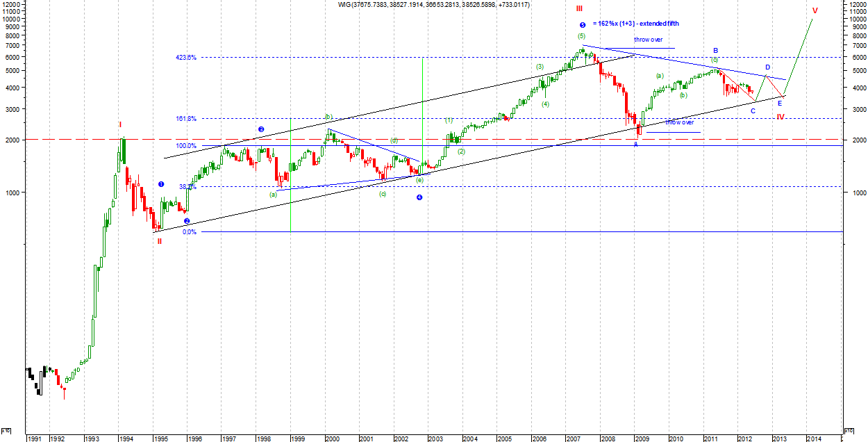Click the scale icon in bottom-right corner

tap(848, 430)
